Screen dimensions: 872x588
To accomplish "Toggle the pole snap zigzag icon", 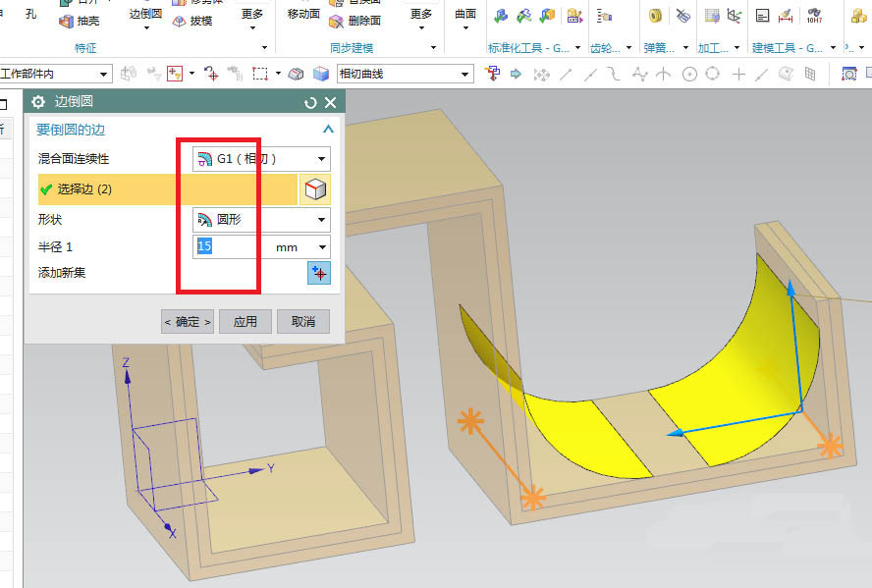I will click(x=639, y=74).
